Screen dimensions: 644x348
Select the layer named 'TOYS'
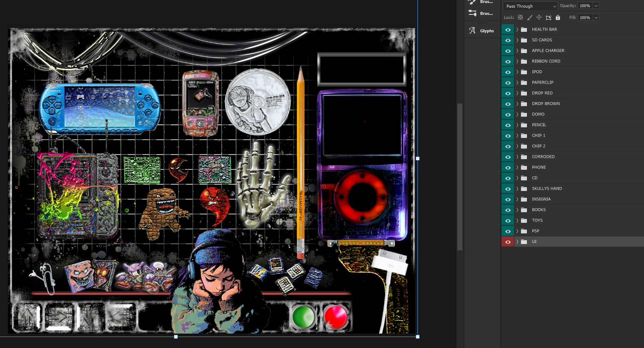click(537, 220)
